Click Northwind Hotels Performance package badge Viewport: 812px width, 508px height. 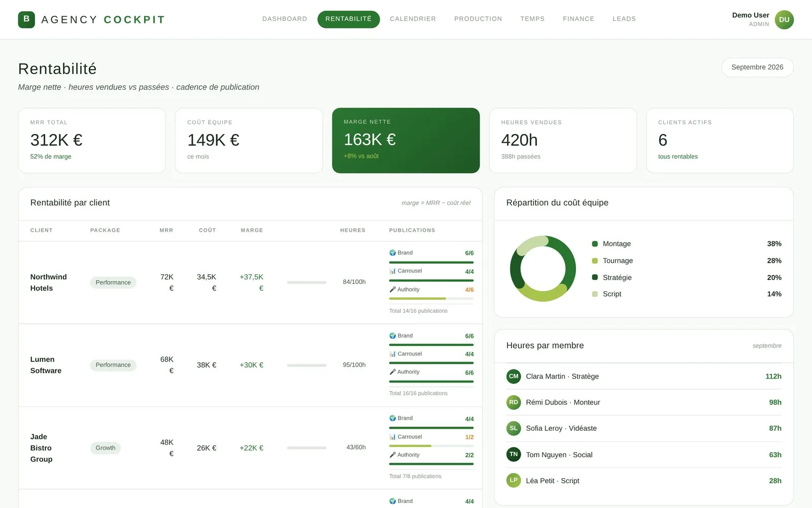[x=113, y=282]
